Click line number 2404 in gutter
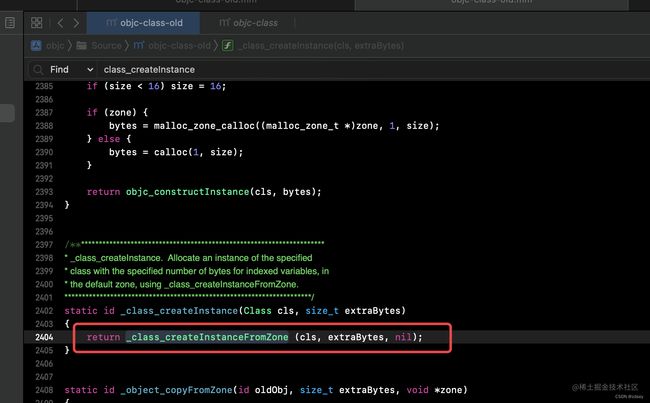 point(44,337)
